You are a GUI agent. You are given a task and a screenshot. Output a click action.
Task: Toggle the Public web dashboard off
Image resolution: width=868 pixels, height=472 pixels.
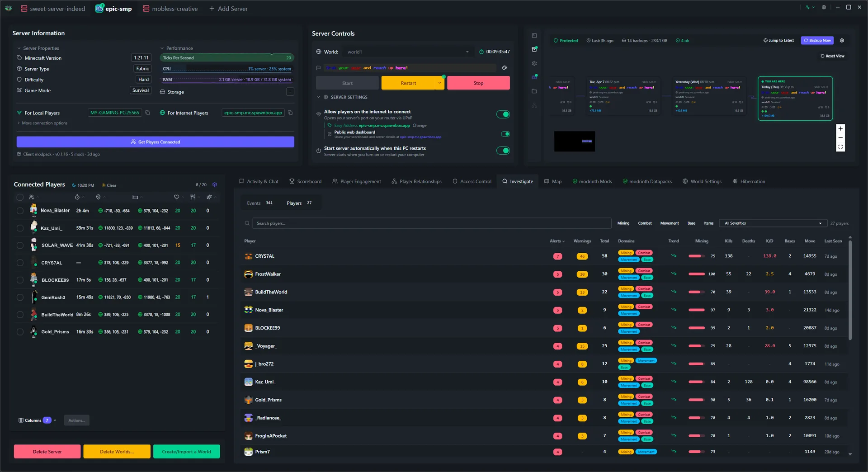point(505,134)
